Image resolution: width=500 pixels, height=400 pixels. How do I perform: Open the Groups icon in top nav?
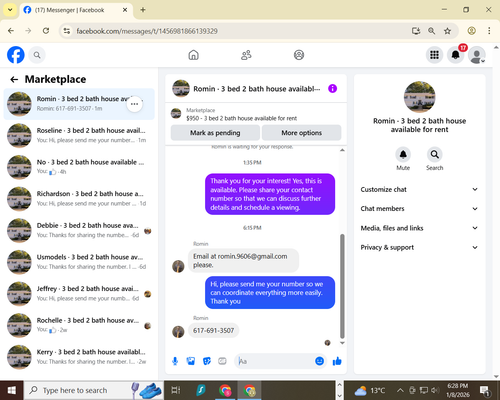(x=299, y=55)
